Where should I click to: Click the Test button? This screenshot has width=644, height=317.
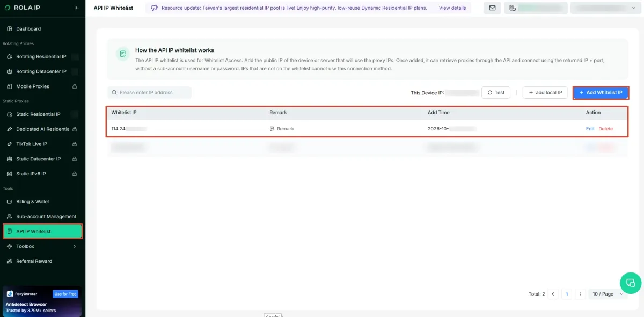496,92
